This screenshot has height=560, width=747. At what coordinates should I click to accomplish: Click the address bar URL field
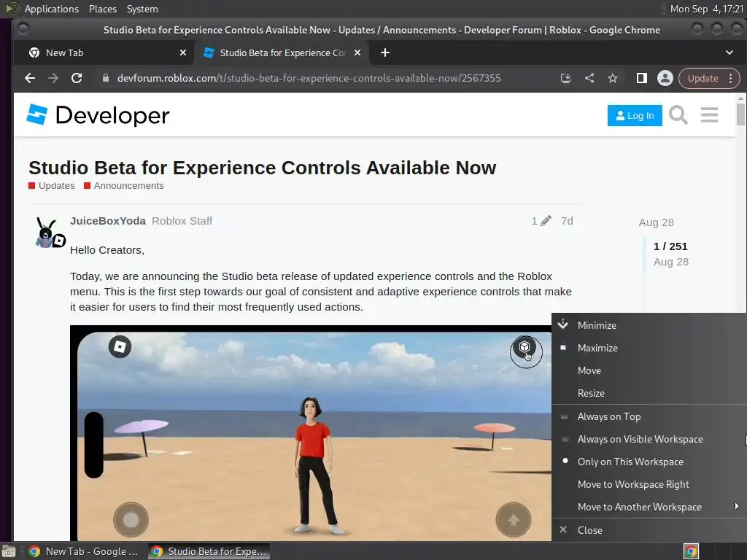(x=309, y=78)
